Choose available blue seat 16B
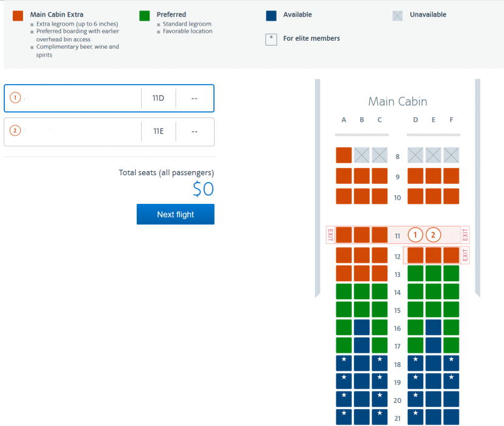504x426 pixels. [362, 327]
